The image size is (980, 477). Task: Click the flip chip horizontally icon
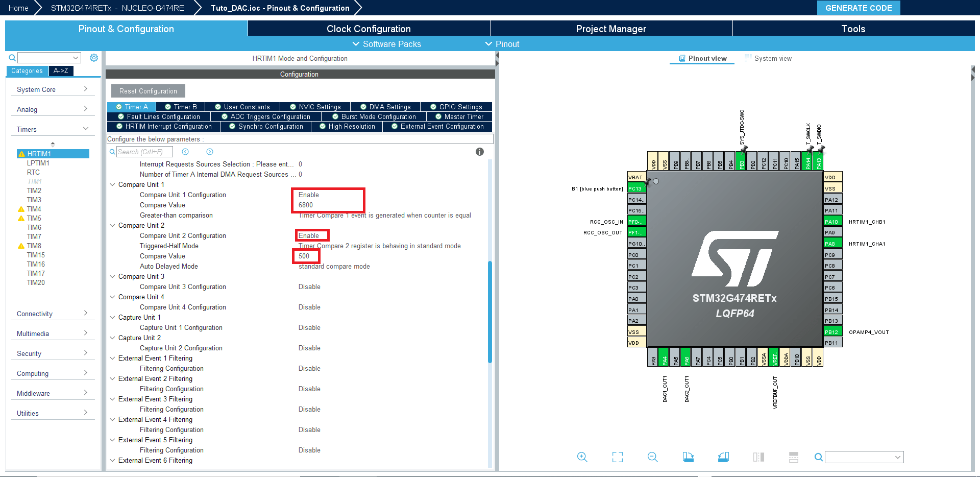point(758,457)
